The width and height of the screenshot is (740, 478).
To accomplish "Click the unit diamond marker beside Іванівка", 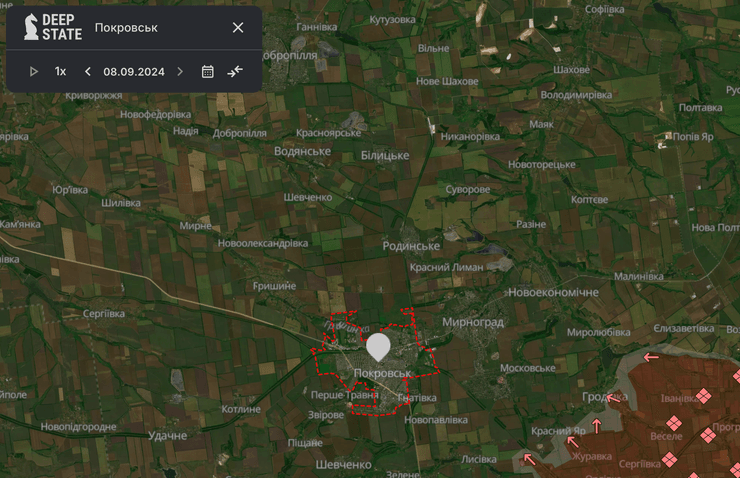I will (x=703, y=397).
